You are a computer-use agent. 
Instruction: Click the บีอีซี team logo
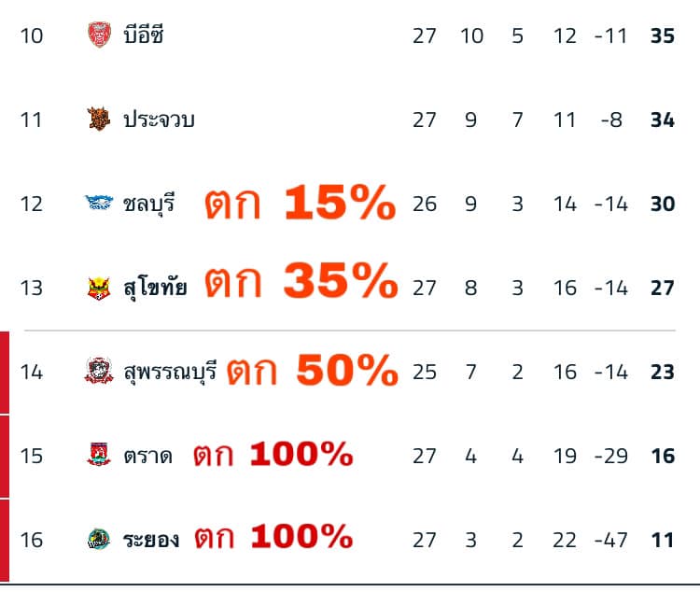coord(98,35)
